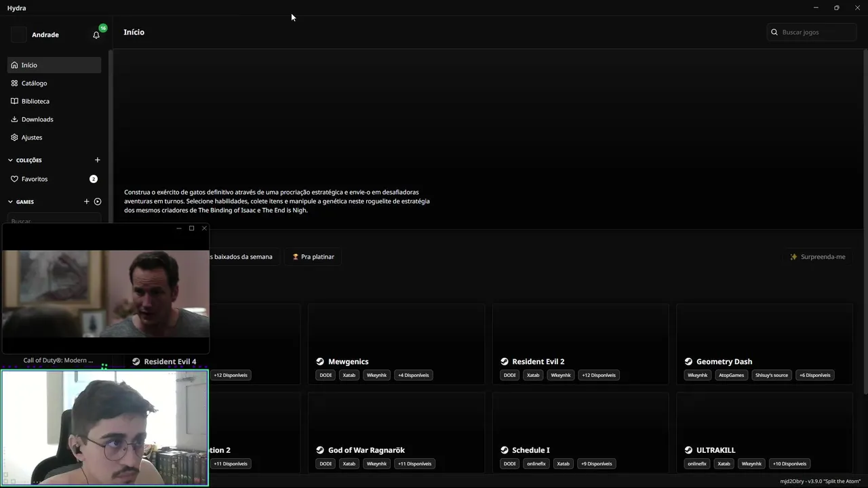The height and width of the screenshot is (488, 868).
Task: Open the Resident Evil 4 game title
Action: point(170,361)
